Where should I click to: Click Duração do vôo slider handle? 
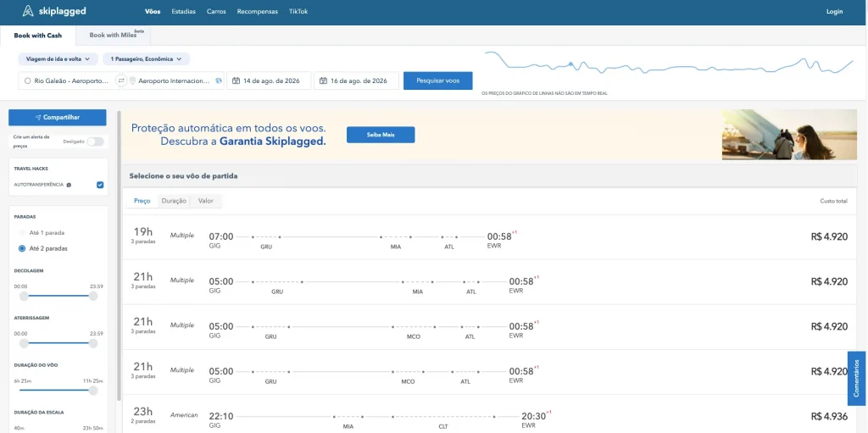click(93, 391)
